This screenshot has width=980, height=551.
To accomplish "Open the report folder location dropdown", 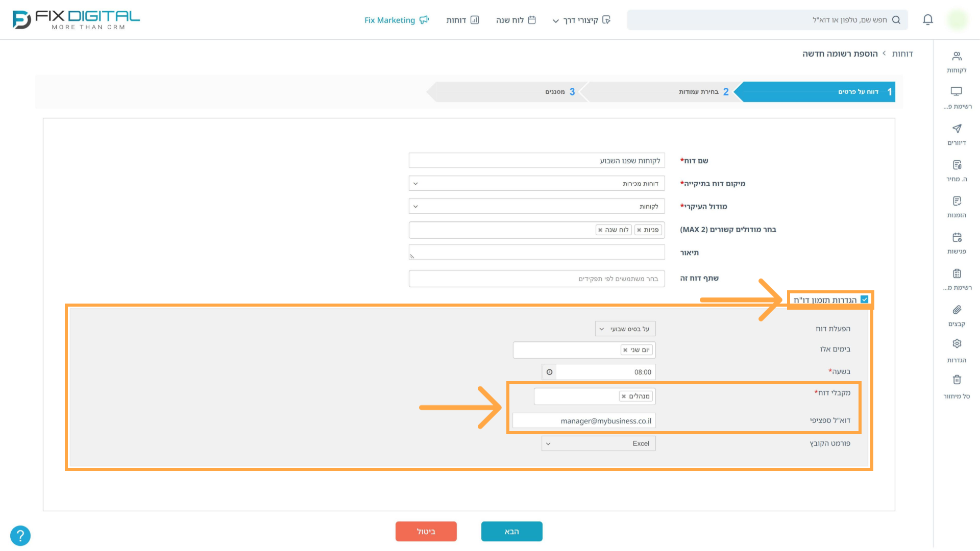I will click(x=537, y=184).
